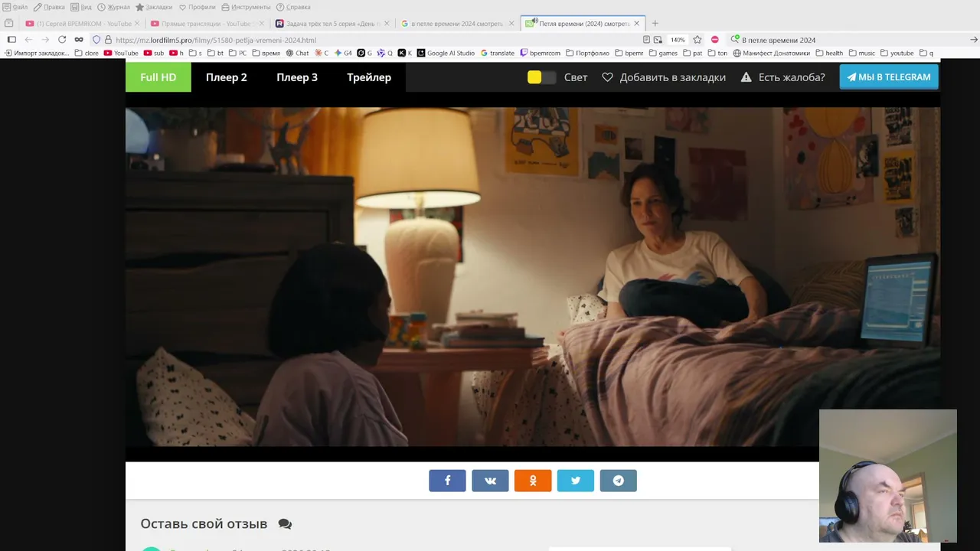Open the health bookmarks folder

point(829,54)
